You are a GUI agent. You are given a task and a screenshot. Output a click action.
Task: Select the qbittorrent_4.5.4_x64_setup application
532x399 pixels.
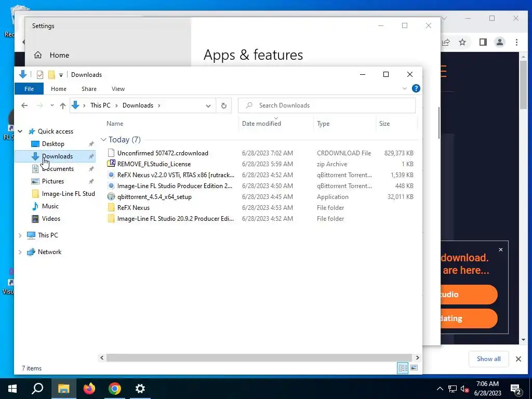coord(154,197)
